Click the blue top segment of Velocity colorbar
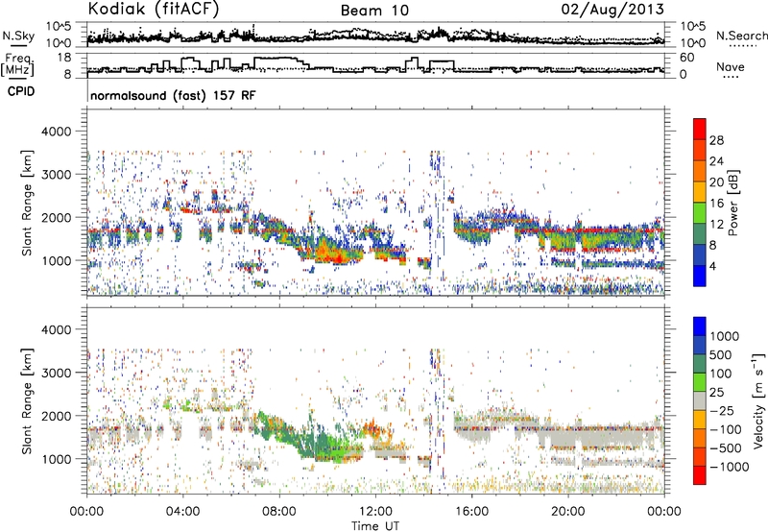The image size is (768, 532). tap(700, 326)
